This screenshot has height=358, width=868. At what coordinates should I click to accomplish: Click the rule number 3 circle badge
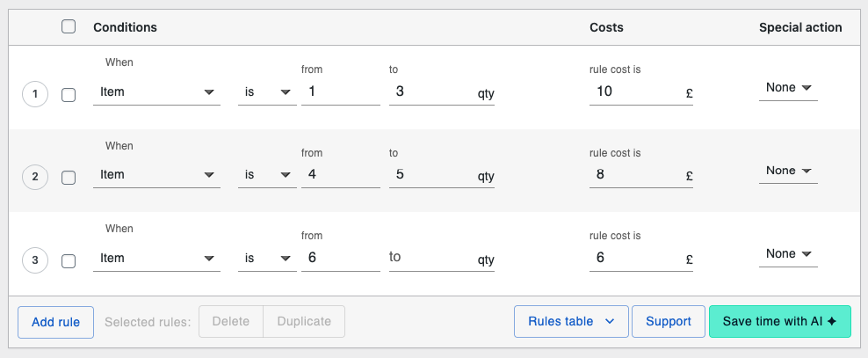[x=34, y=260]
